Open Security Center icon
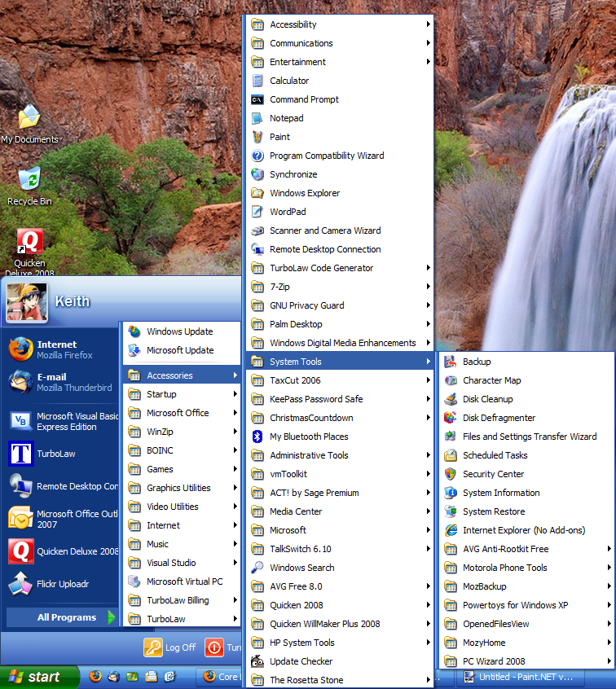This screenshot has height=689, width=616. [x=451, y=474]
